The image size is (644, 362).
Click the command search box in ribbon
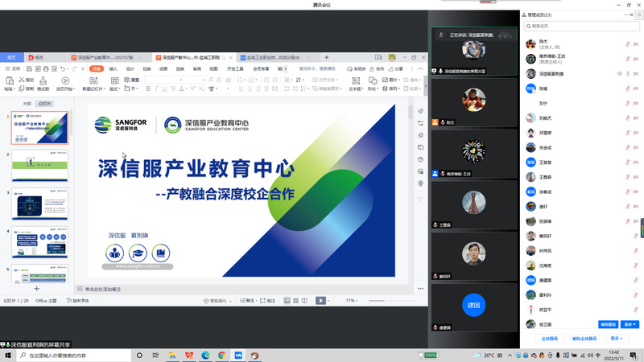[317, 68]
